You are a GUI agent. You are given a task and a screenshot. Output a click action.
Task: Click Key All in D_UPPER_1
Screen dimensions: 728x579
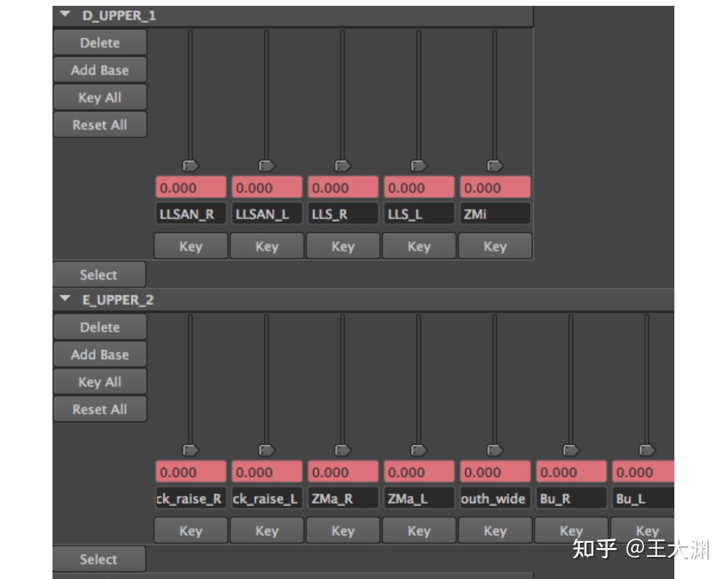click(100, 97)
